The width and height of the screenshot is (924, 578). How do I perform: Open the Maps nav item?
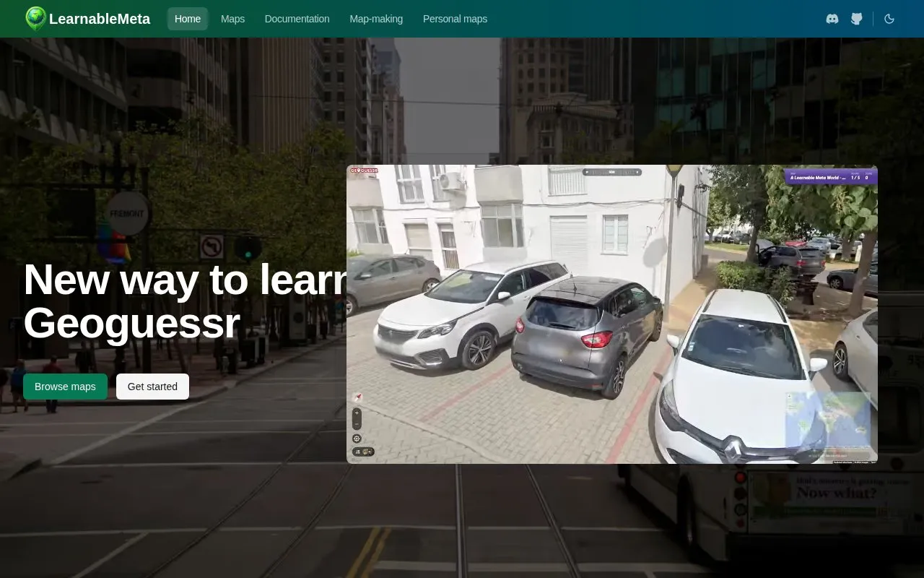pyautogui.click(x=233, y=19)
